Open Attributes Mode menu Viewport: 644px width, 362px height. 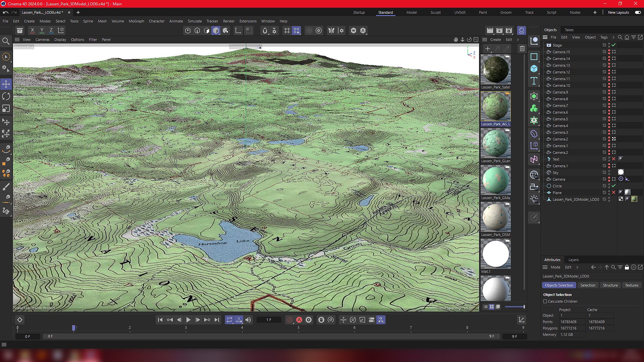pyautogui.click(x=555, y=267)
